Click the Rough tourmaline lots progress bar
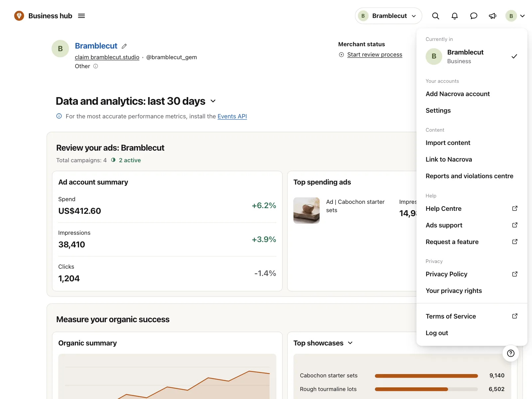The image size is (532, 399). pos(426,389)
